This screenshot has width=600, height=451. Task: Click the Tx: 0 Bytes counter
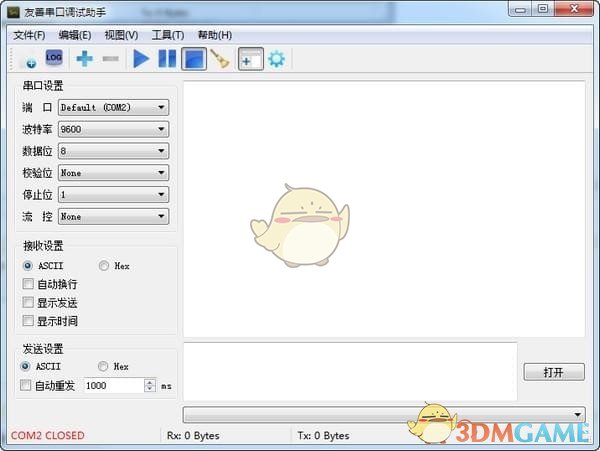323,436
